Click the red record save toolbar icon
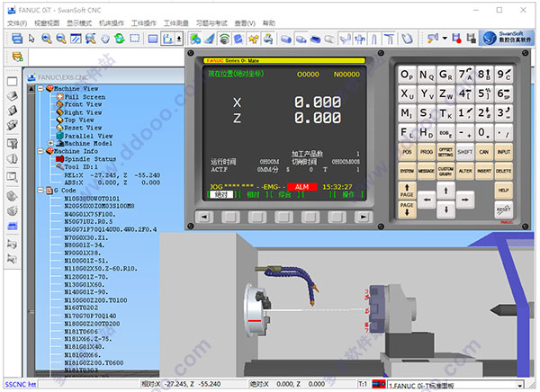This screenshot has height=392, width=540. [456, 39]
